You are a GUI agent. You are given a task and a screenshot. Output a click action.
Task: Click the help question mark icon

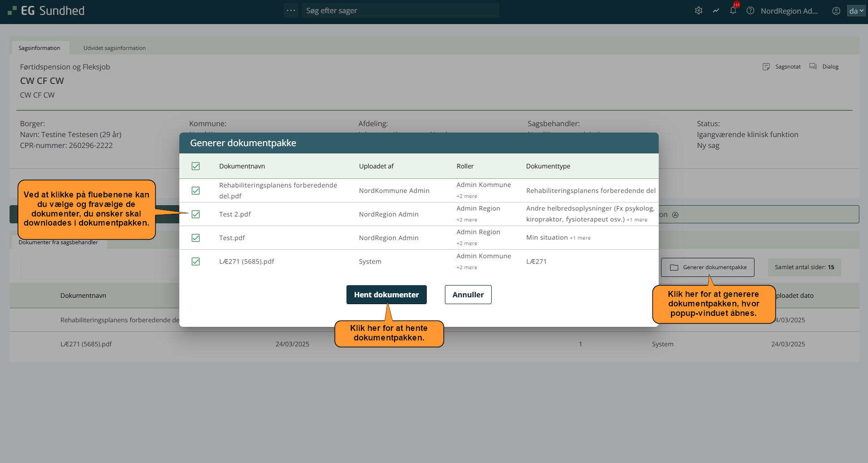coord(750,10)
